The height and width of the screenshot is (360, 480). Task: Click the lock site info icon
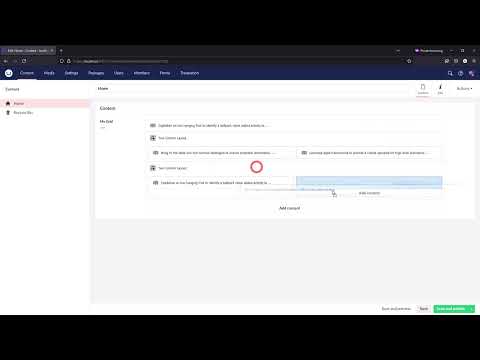pos(69,61)
